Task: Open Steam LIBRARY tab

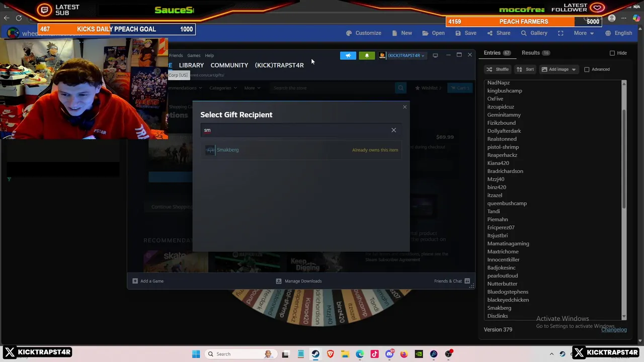Action: pos(191,65)
